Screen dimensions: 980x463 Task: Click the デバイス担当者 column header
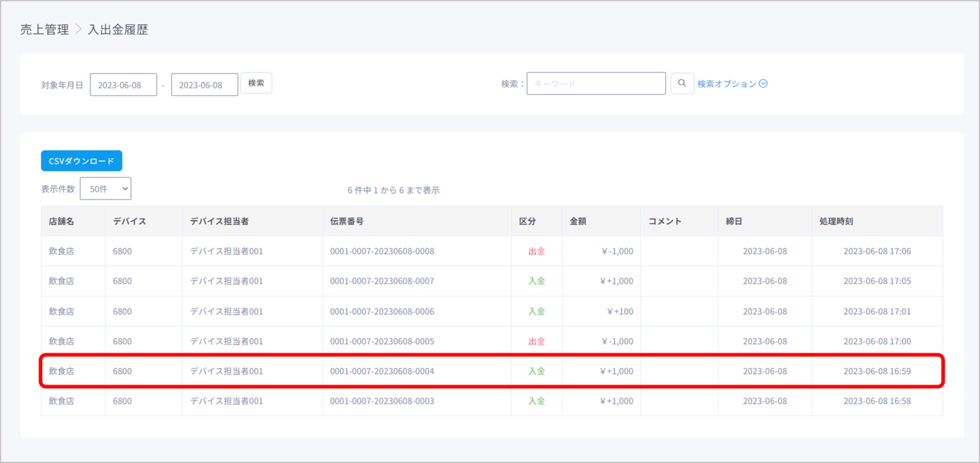point(219,222)
